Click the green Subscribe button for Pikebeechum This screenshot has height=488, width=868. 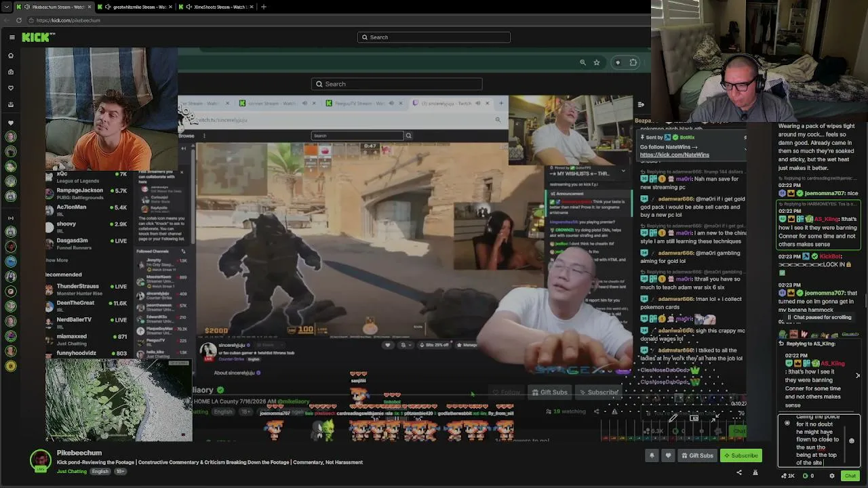[x=741, y=455]
